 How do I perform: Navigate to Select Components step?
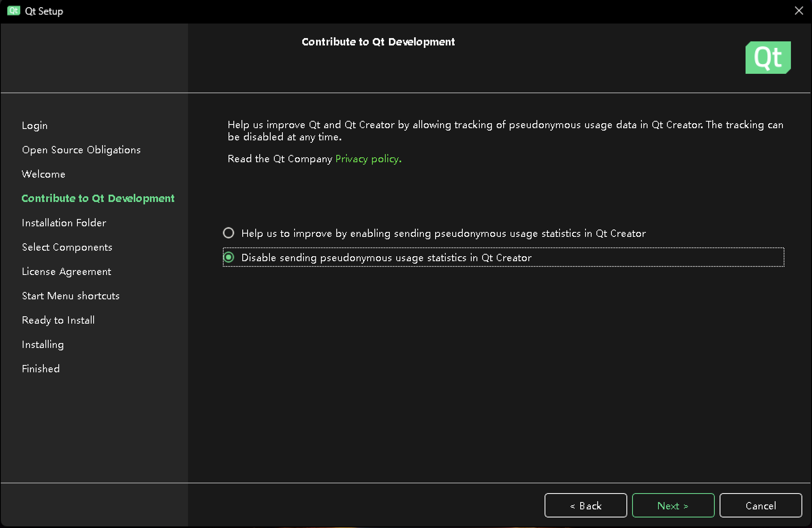(67, 247)
